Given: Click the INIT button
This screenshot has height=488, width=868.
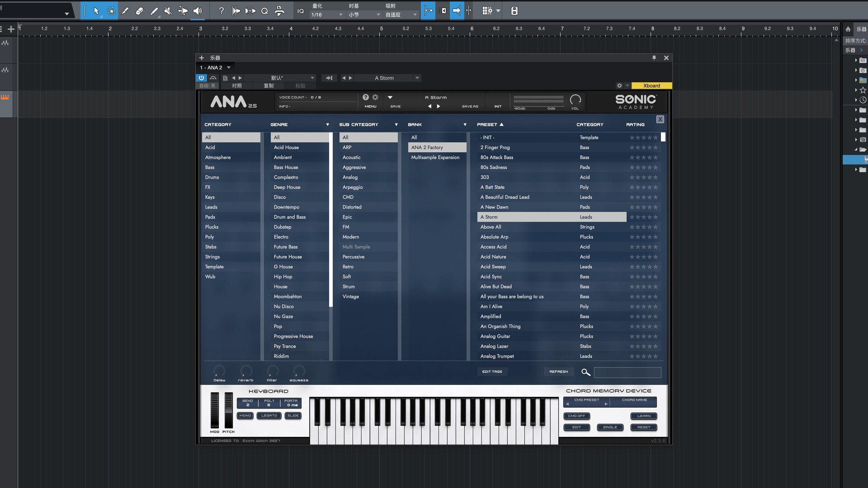Looking at the screenshot, I should (x=498, y=107).
